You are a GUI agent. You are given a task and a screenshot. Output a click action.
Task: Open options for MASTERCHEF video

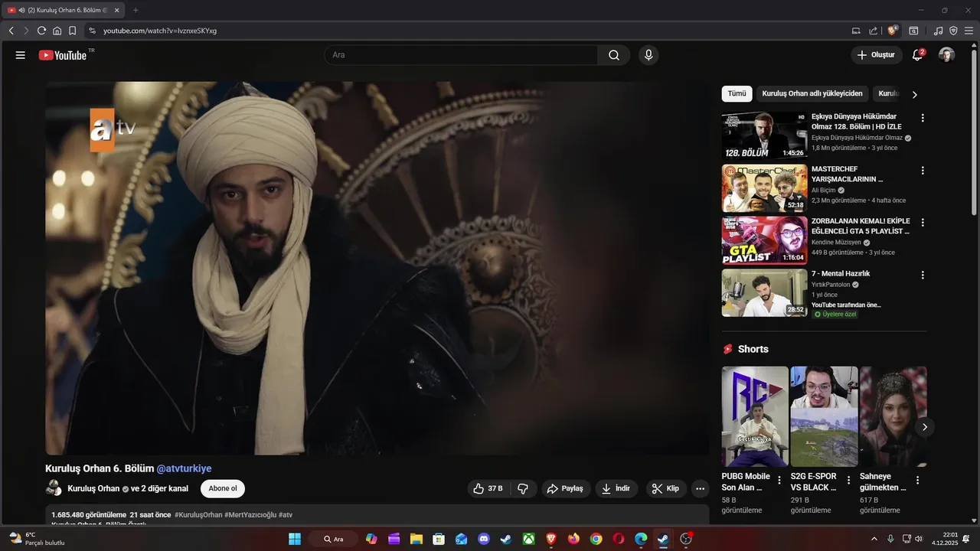pyautogui.click(x=923, y=170)
